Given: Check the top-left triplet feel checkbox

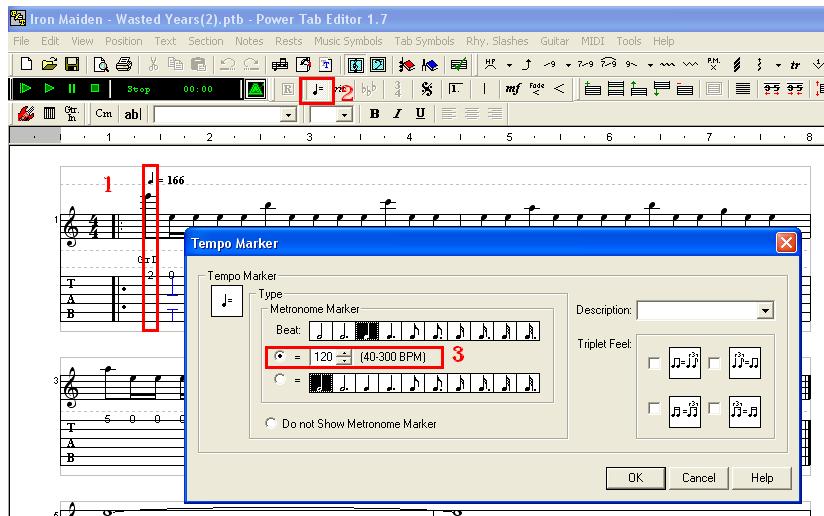Looking at the screenshot, I should 654,363.
